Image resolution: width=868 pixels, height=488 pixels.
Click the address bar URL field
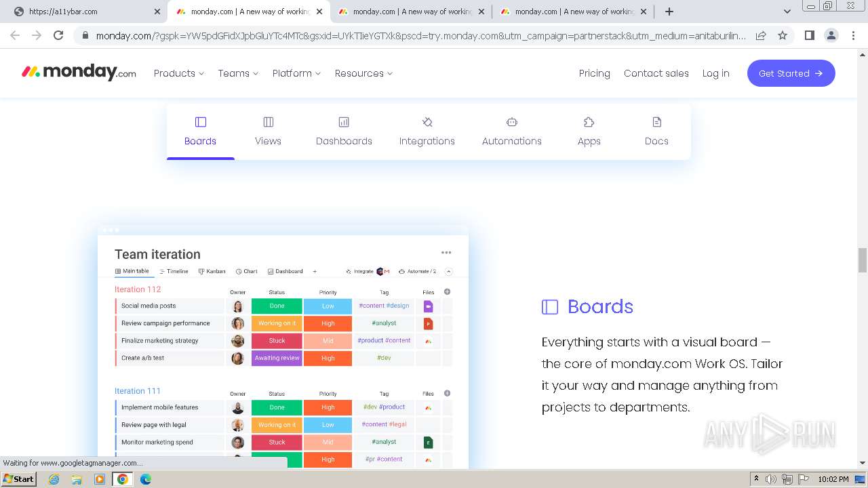tap(420, 35)
